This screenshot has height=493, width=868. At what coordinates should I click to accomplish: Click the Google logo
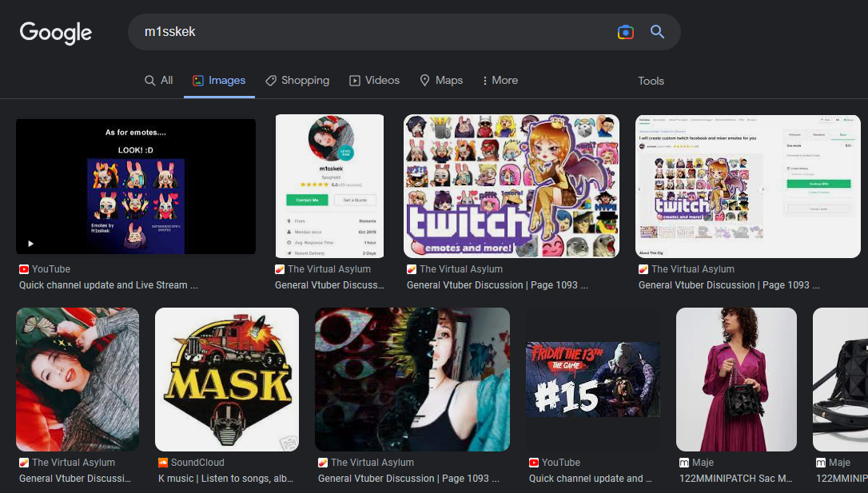pos(55,33)
